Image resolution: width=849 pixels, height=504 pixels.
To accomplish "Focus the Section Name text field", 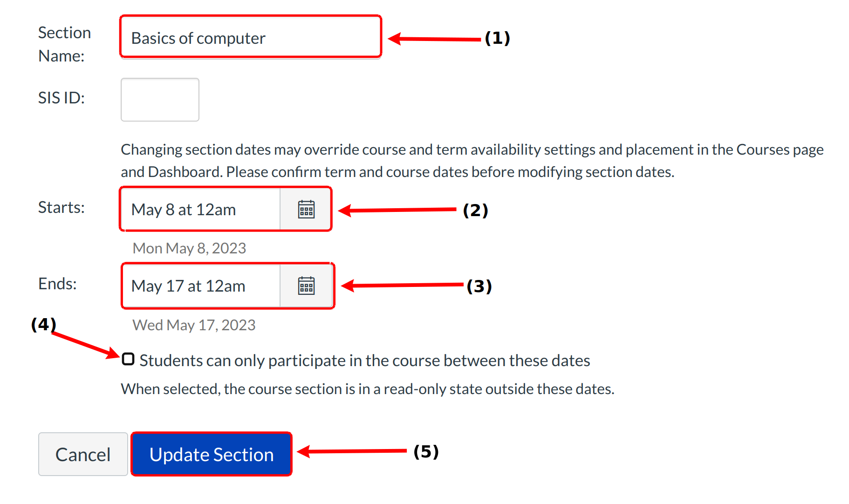I will (251, 38).
